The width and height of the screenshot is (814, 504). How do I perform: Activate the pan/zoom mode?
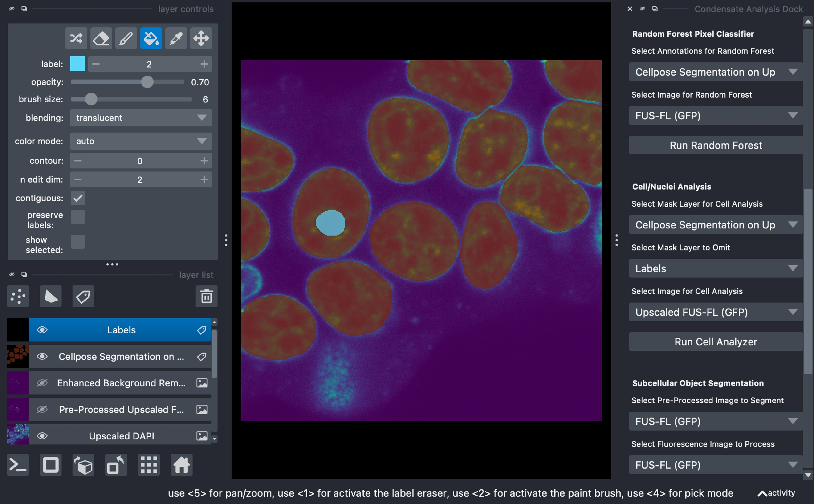tap(201, 38)
